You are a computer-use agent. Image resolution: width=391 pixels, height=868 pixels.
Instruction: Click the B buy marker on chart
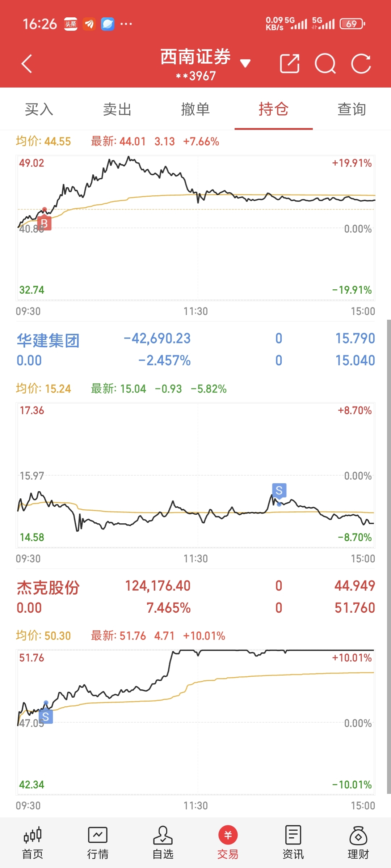44,223
